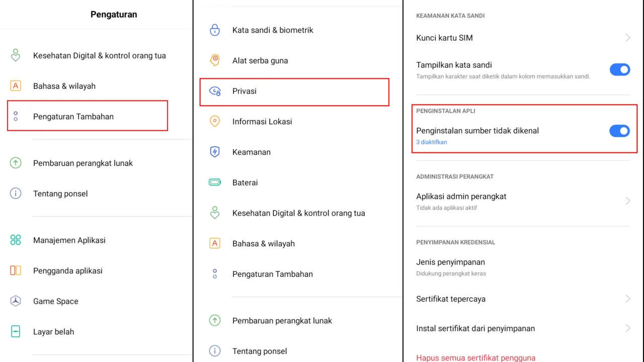Select the Baterai battery icon

point(215,183)
